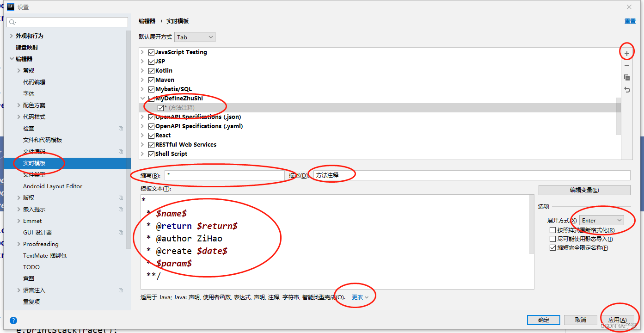This screenshot has width=644, height=333.
Task: Open help via question mark icon
Action: click(x=13, y=320)
